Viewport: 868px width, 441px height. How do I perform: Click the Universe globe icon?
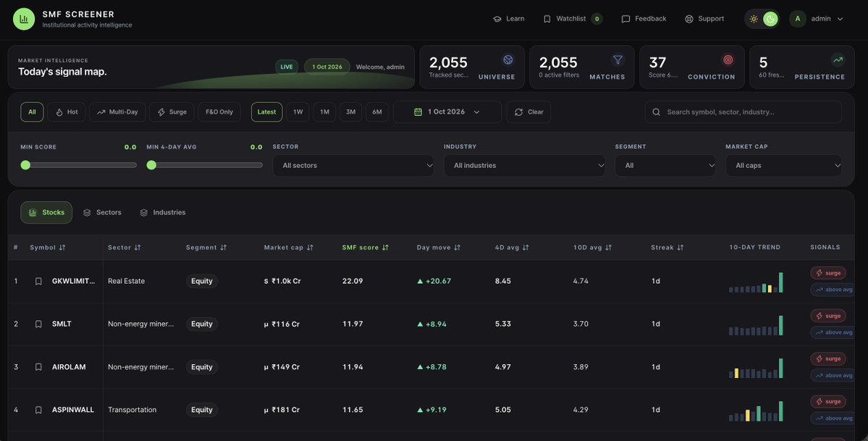[x=507, y=59]
